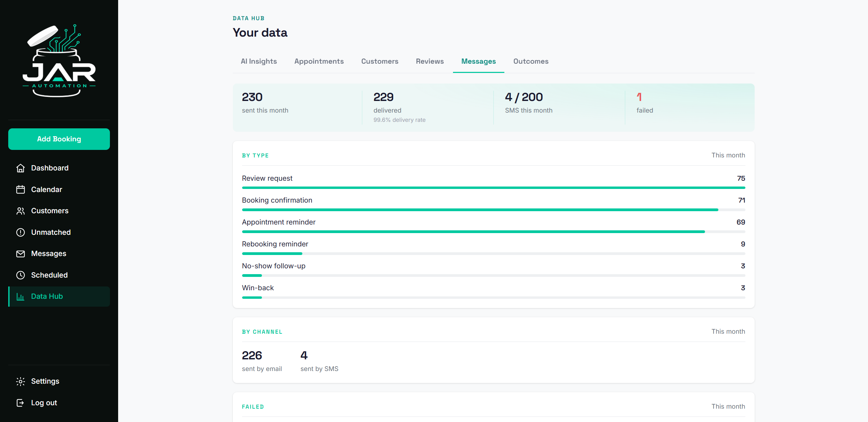Click the Log out door icon

coord(21,403)
